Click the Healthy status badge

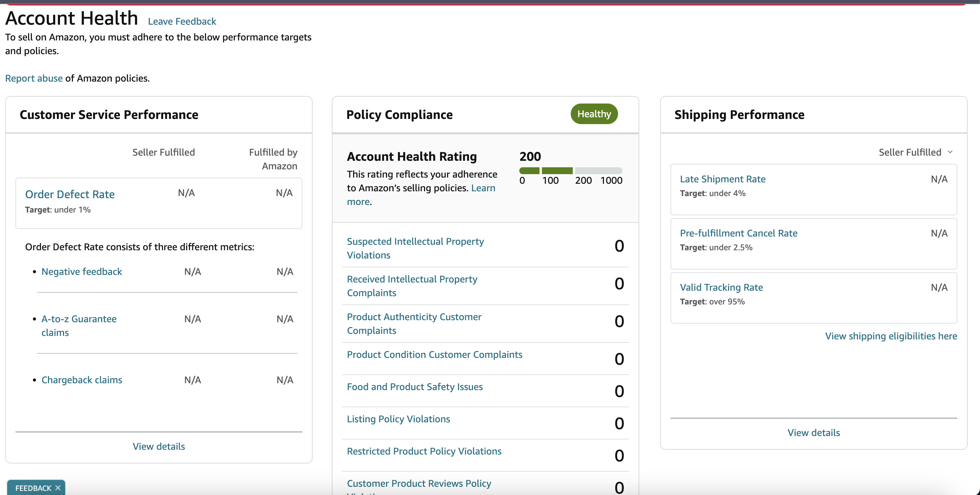[594, 114]
